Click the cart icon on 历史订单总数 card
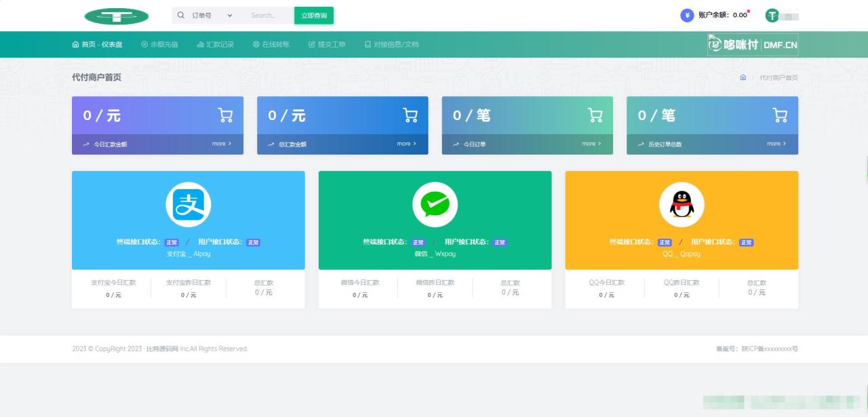Screen dimensions: 868x417 pos(780,115)
